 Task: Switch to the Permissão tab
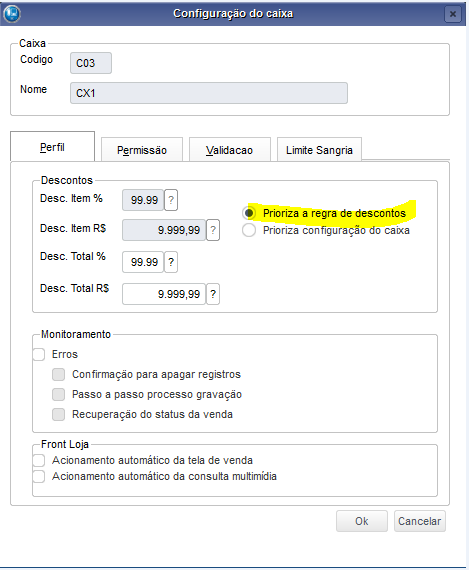point(142,149)
